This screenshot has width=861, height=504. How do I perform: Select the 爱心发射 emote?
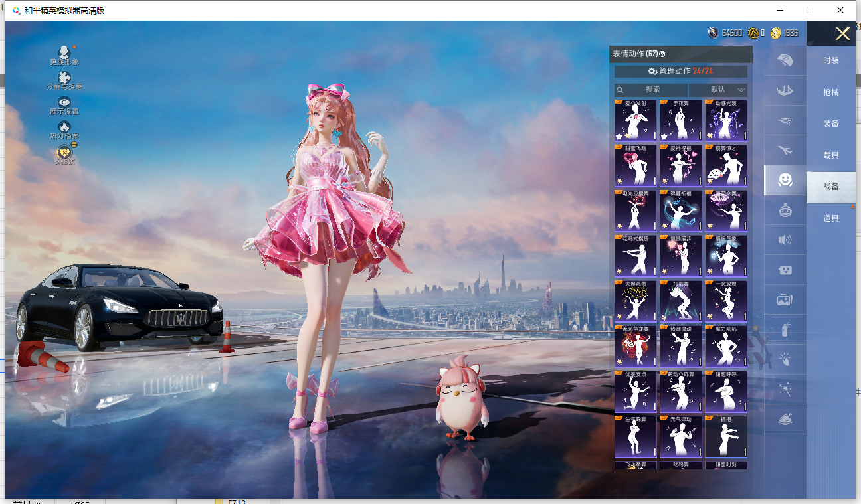[x=636, y=120]
